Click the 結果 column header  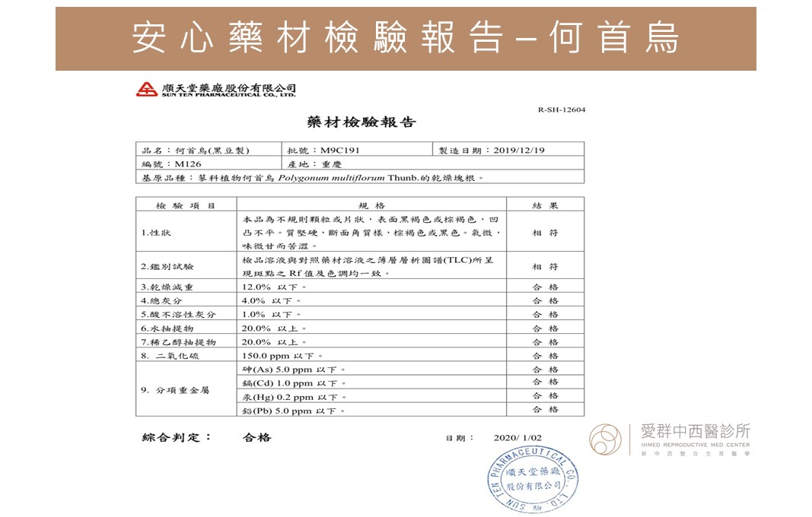pos(545,205)
